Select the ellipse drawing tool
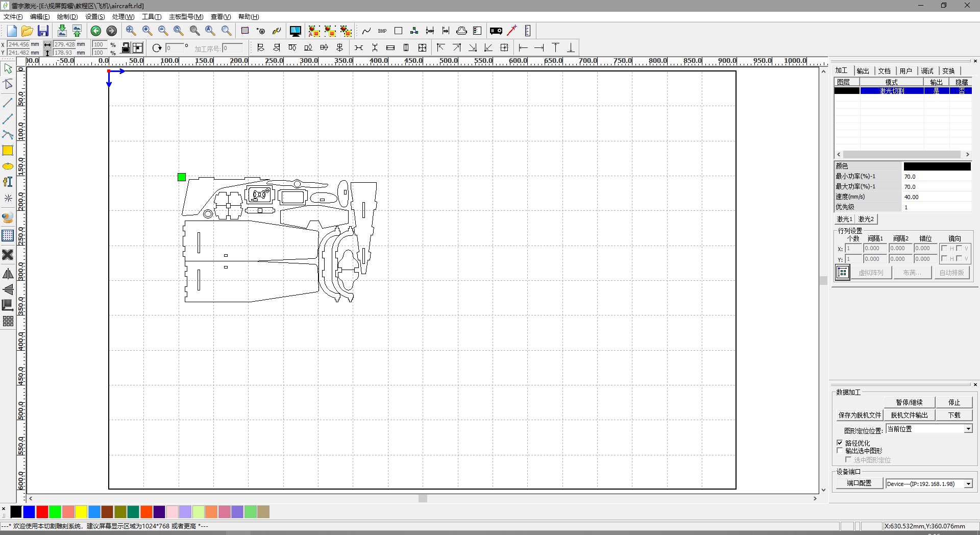 point(8,166)
